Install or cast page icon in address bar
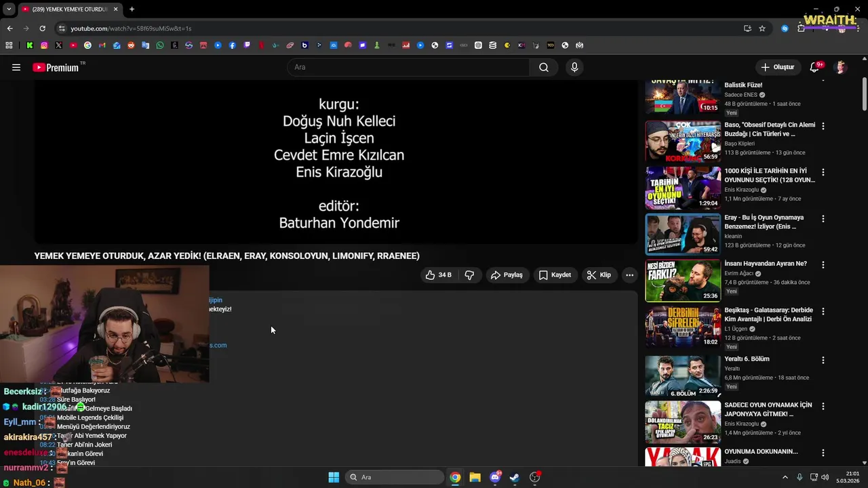This screenshot has width=868, height=488. click(x=747, y=28)
